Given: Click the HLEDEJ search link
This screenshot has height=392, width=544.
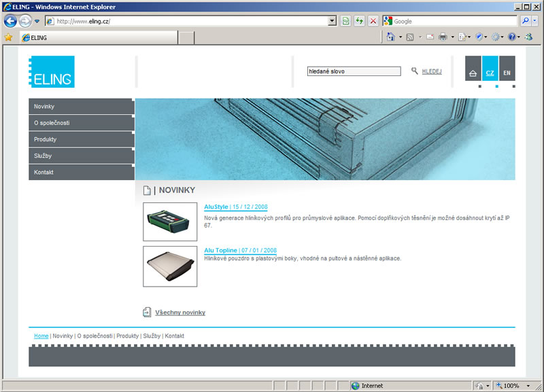Looking at the screenshot, I should point(431,71).
